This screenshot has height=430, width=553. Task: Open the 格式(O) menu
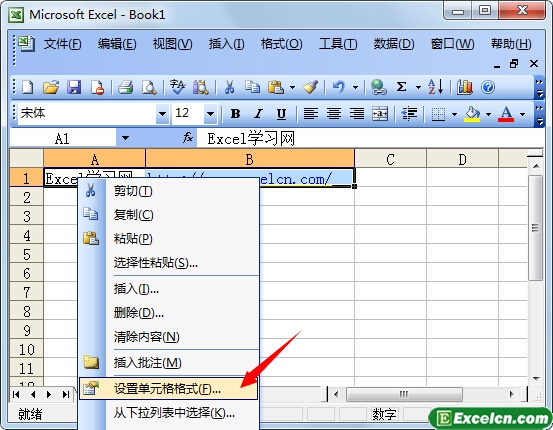click(x=281, y=44)
